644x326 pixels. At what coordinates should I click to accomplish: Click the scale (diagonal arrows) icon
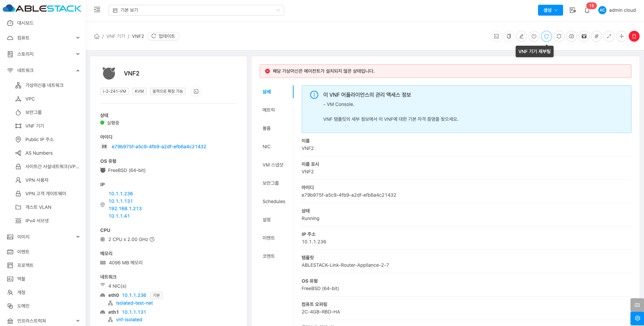609,36
